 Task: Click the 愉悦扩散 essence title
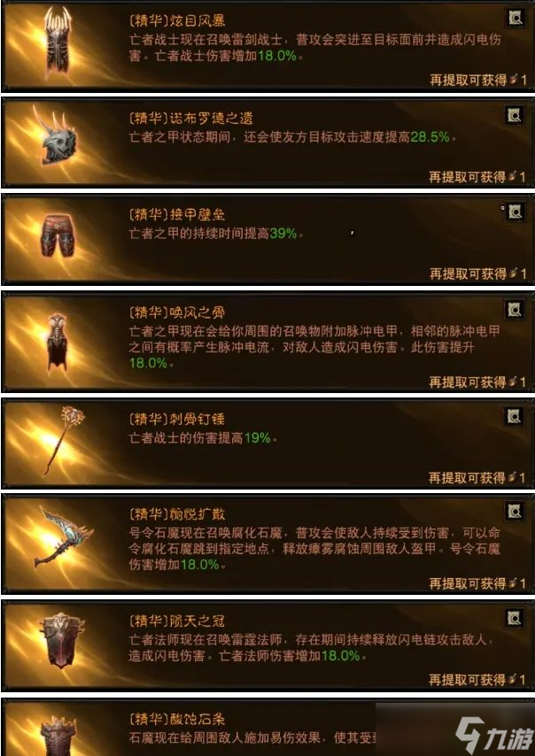(177, 513)
